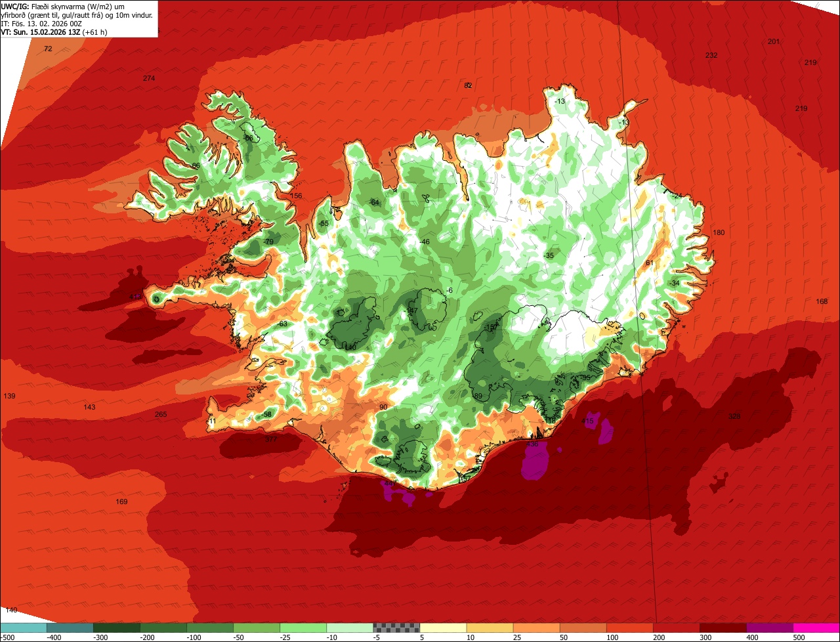Click the '-200' legend label
Viewport: 840px width, 642px height.
pos(147,637)
